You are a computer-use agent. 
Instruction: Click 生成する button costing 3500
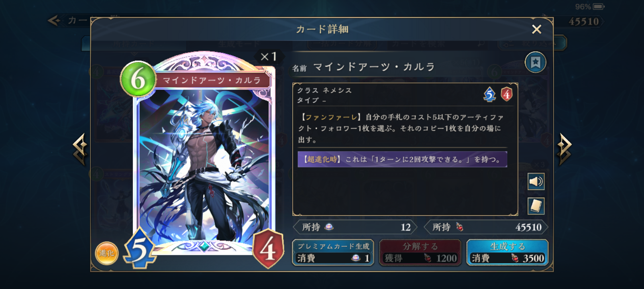507,252
